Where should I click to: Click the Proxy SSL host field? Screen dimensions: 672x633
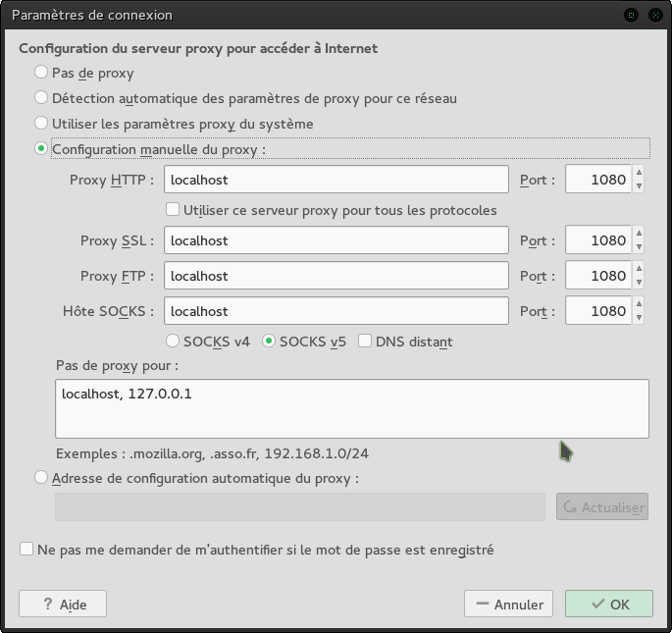[336, 240]
